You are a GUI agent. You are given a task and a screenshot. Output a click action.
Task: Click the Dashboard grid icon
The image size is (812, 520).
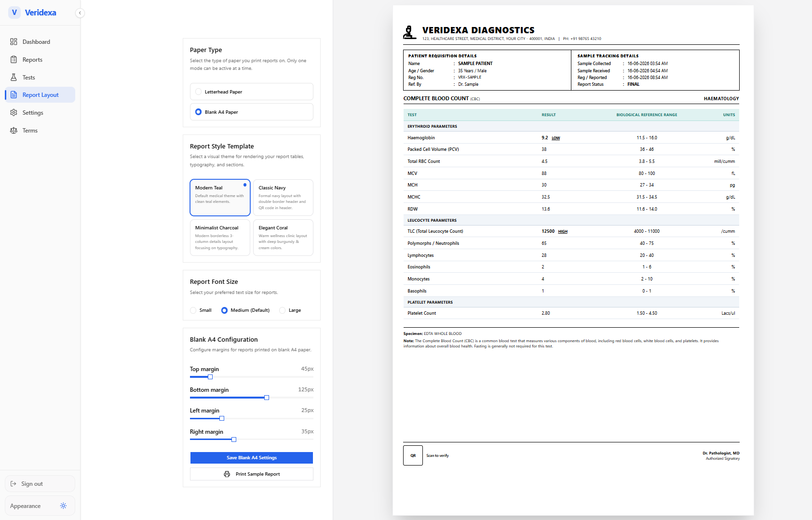14,42
